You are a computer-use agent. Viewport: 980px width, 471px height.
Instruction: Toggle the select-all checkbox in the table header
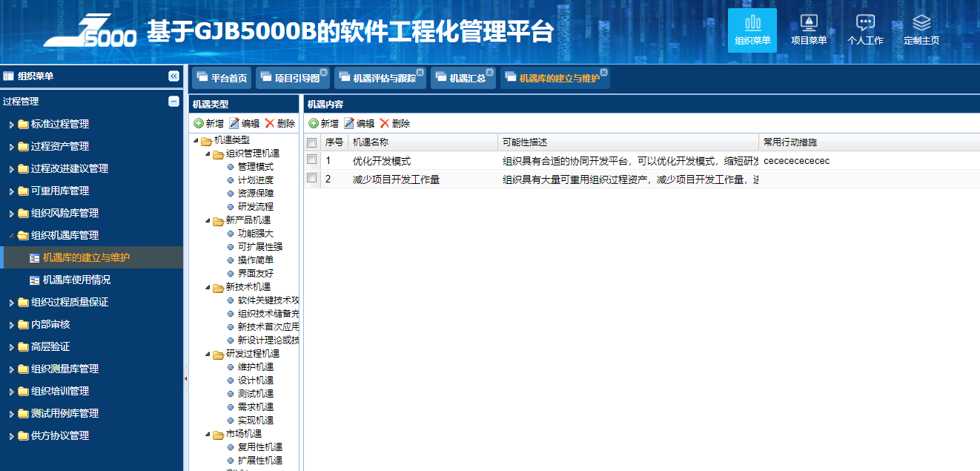tap(313, 142)
